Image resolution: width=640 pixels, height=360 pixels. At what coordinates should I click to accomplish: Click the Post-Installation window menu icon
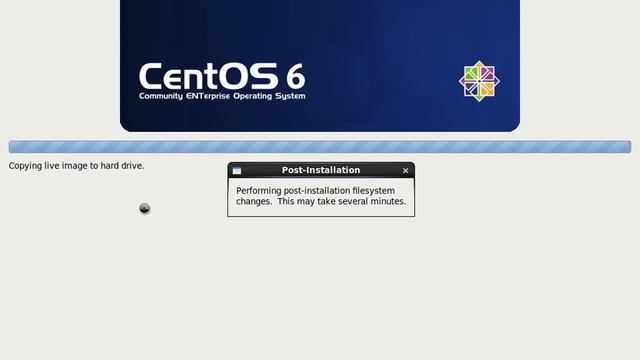click(x=237, y=171)
